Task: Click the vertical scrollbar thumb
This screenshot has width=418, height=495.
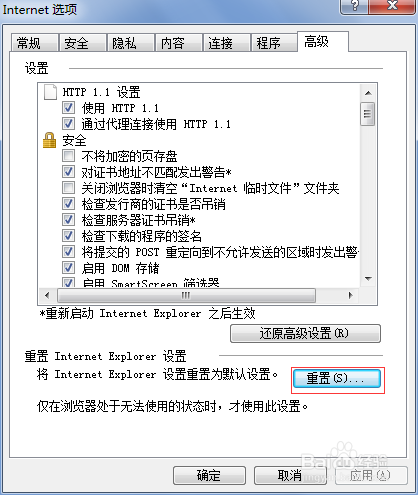Action: point(368,114)
